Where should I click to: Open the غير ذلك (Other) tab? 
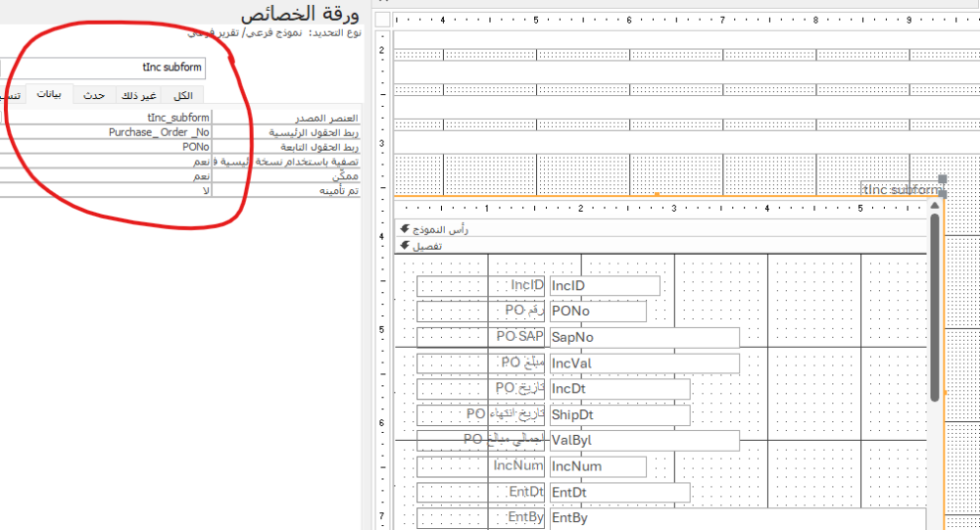point(137,95)
